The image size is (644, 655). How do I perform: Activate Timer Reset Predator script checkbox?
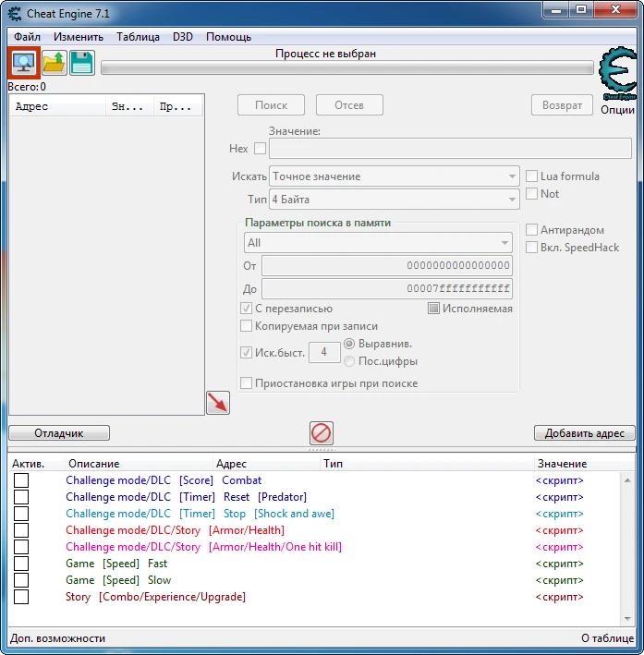(21, 497)
